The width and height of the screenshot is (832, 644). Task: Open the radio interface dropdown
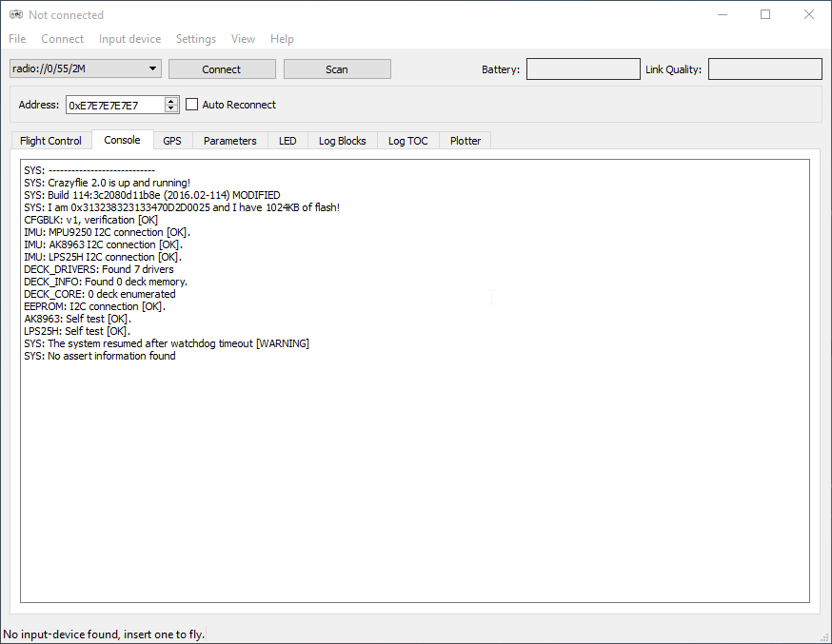coord(86,68)
